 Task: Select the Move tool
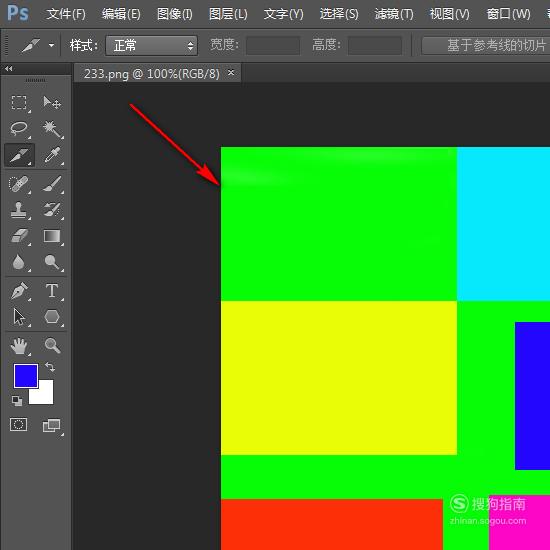pos(52,103)
